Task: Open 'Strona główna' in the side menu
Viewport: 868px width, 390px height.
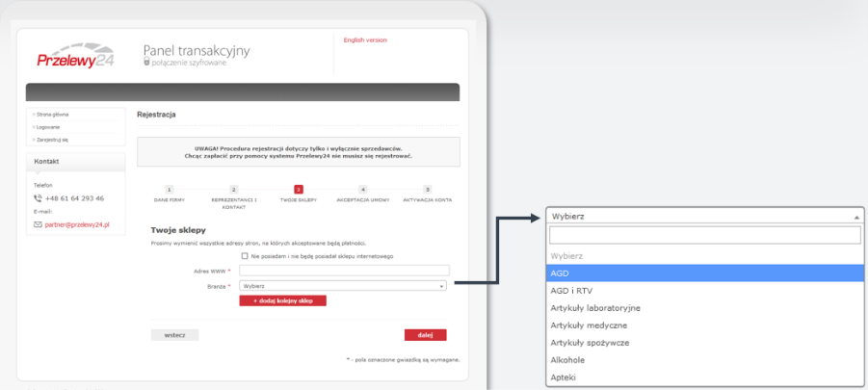Action: pyautogui.click(x=53, y=115)
